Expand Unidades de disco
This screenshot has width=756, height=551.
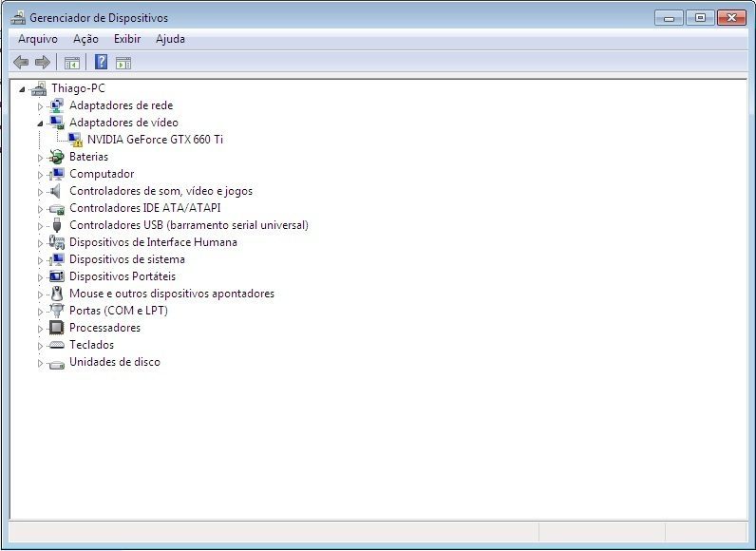40,363
